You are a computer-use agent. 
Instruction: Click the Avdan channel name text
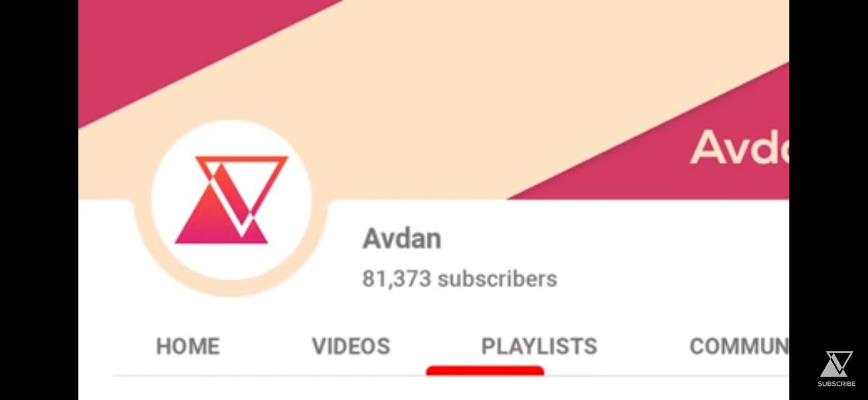pos(402,239)
